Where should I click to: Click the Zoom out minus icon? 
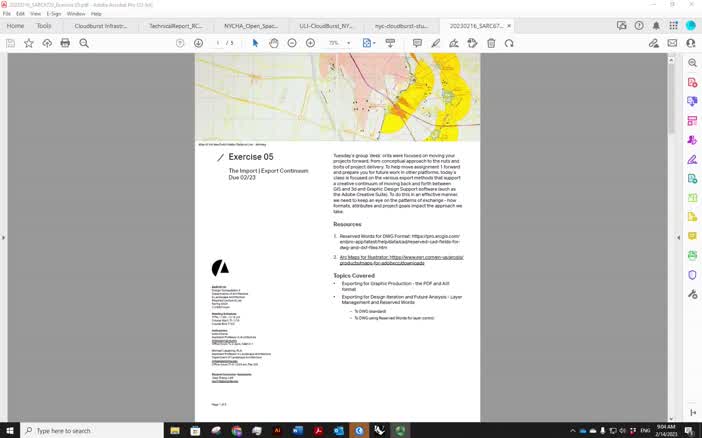coord(292,43)
